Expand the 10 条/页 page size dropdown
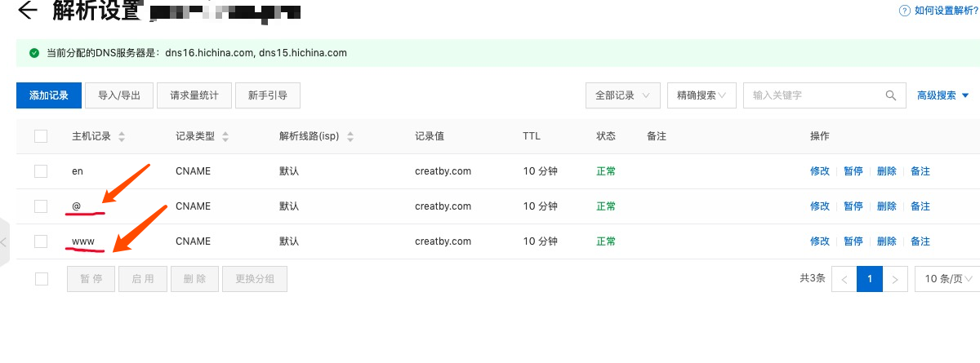Image resolution: width=980 pixels, height=363 pixels. click(947, 279)
